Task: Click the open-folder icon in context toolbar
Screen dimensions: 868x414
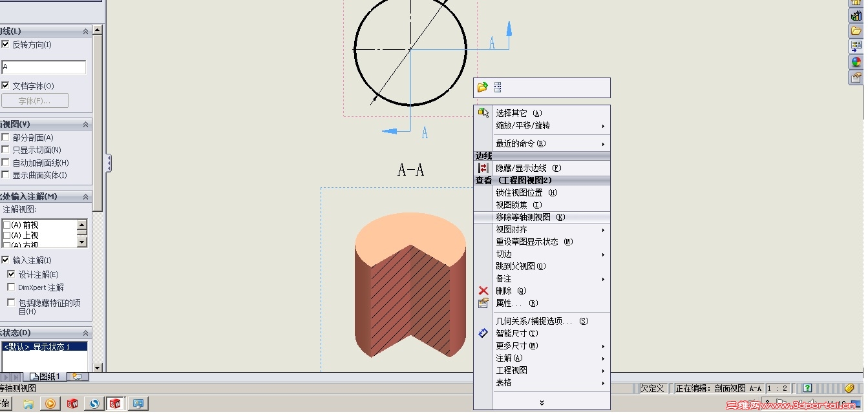Action: coord(482,87)
